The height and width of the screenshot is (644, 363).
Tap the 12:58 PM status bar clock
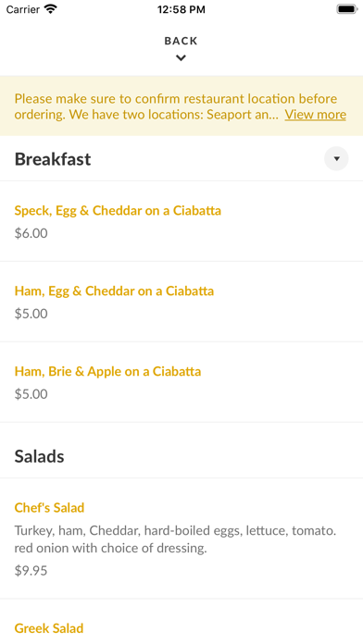point(181,9)
